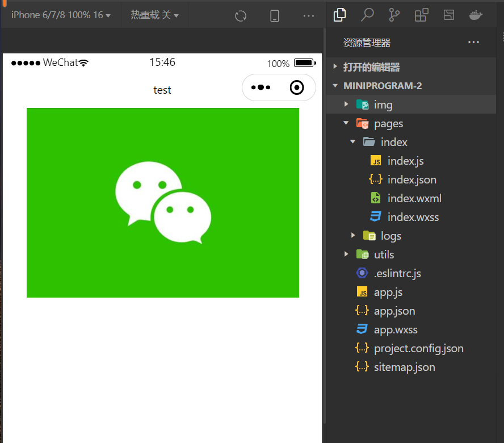Open the Docker whale icon
Screen dimensions: 504x443
[476, 15]
